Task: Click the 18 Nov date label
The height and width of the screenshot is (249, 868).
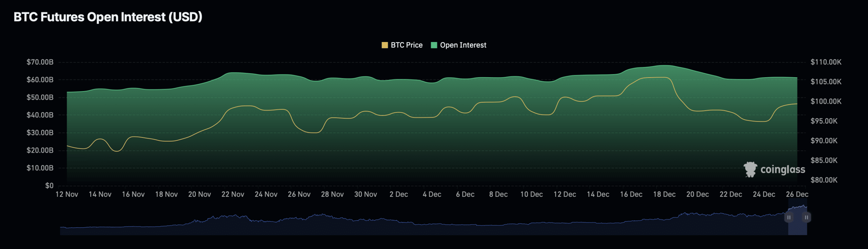Action: [166, 194]
